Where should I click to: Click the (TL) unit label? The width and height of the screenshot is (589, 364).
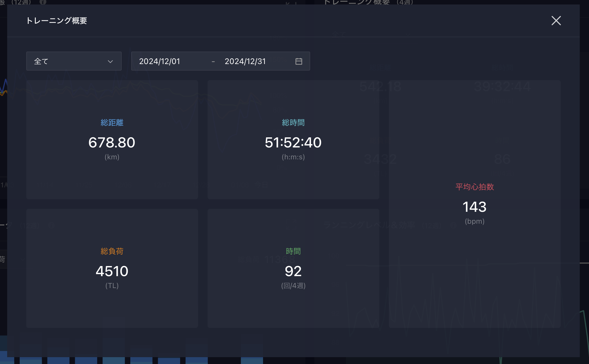click(x=112, y=286)
